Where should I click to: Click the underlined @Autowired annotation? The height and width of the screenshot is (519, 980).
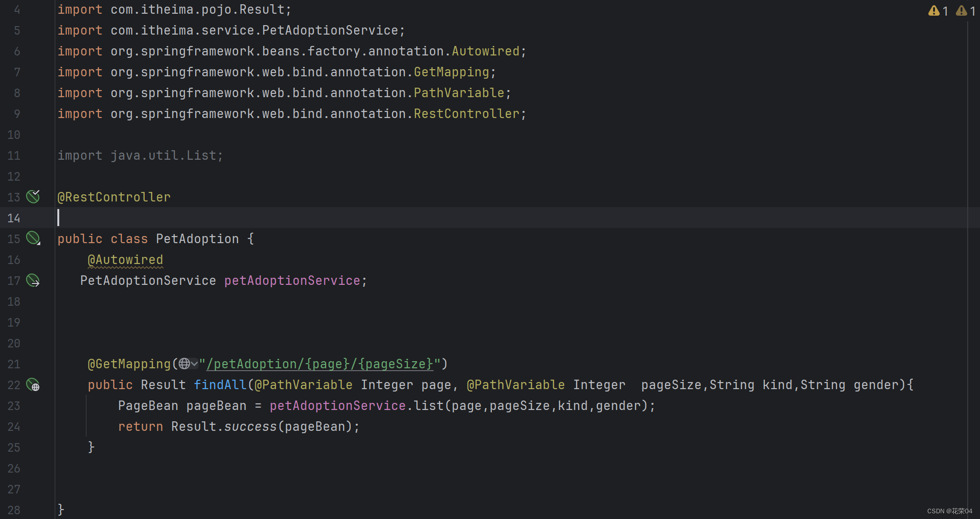point(125,260)
